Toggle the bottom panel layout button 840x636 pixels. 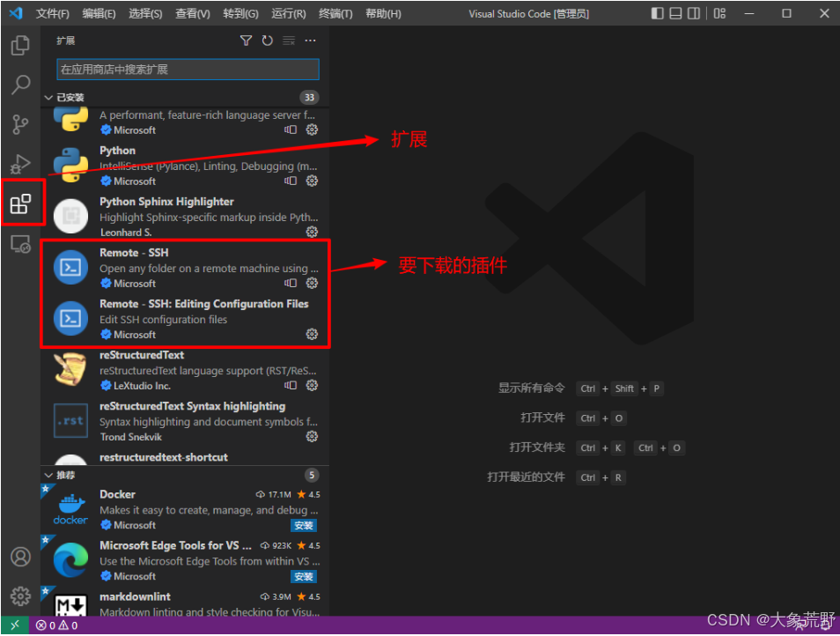coord(676,13)
